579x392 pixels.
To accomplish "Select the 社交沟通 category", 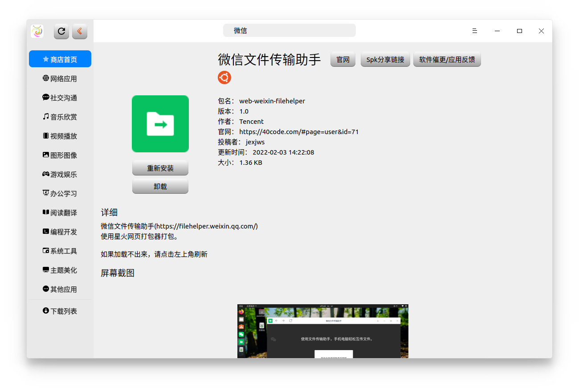I will (x=60, y=97).
